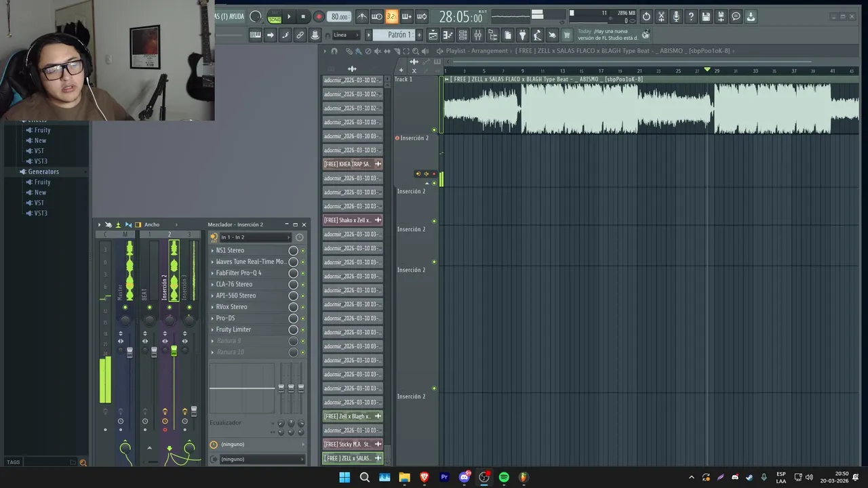Select the [FREE] Sticky M.A. St... clip in picker
The height and width of the screenshot is (488, 868).
(x=353, y=445)
